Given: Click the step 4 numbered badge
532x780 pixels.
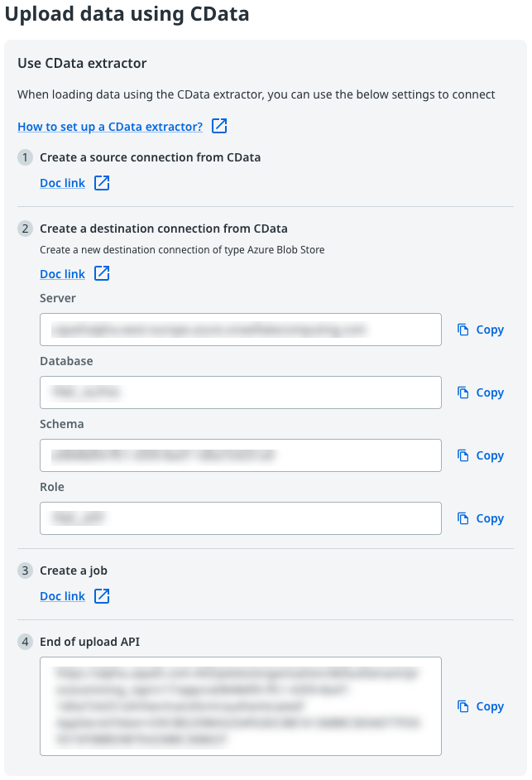Looking at the screenshot, I should 25,640.
